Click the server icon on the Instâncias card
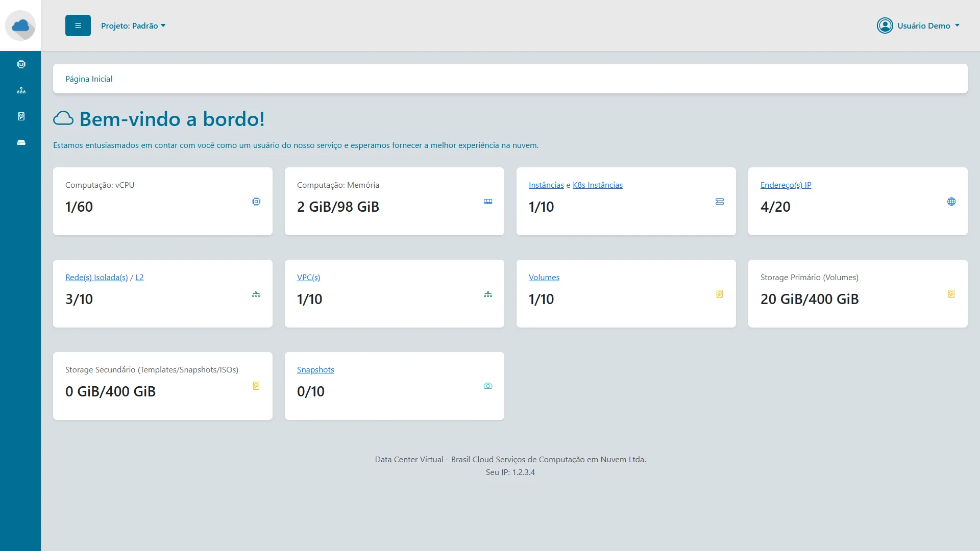The height and width of the screenshot is (551, 980). [719, 202]
